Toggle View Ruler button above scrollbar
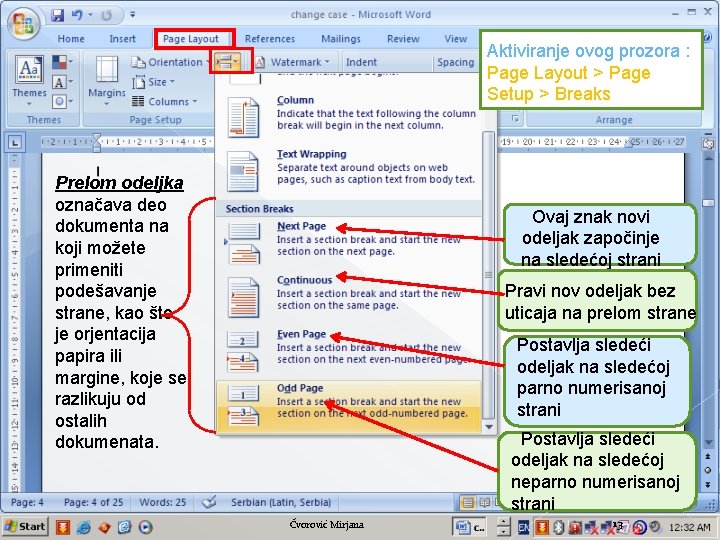The width and height of the screenshot is (720, 540). (x=708, y=144)
